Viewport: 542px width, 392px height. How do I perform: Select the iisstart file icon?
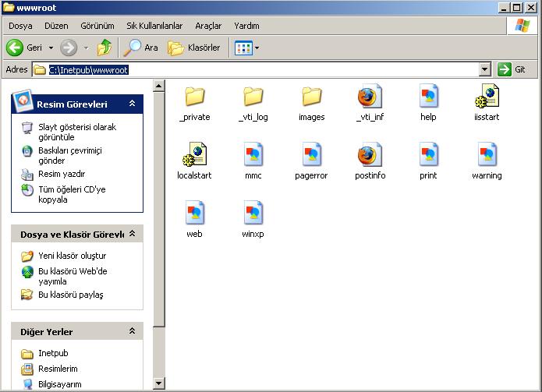[487, 97]
